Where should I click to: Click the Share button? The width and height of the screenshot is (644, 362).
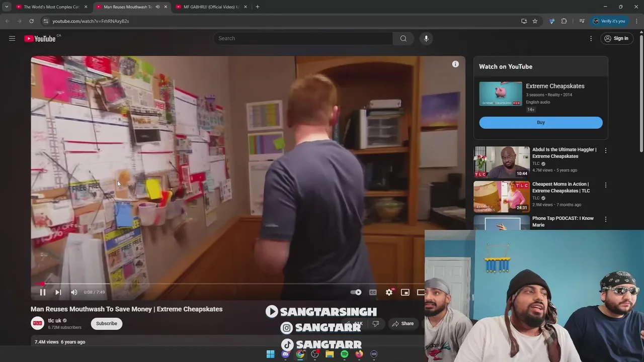(x=403, y=323)
